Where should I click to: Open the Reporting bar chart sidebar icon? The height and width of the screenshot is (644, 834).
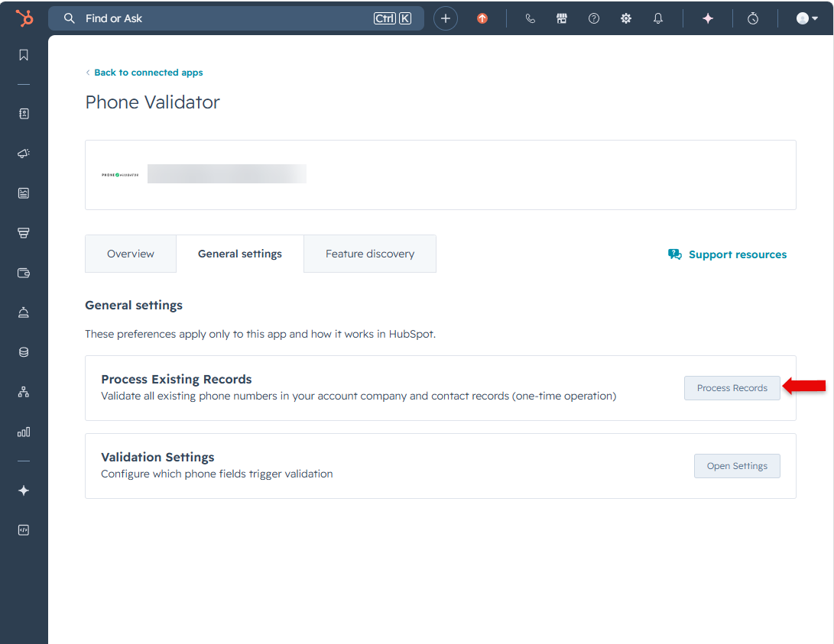pyautogui.click(x=24, y=432)
